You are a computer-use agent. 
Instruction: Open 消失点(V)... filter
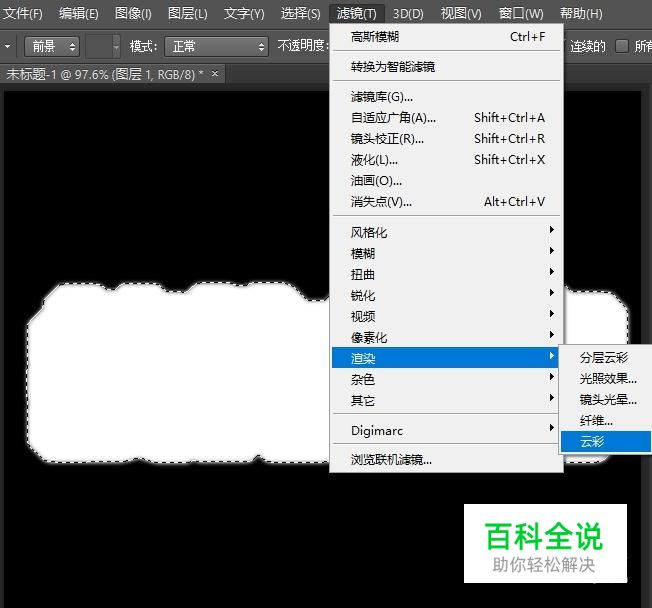click(x=447, y=202)
